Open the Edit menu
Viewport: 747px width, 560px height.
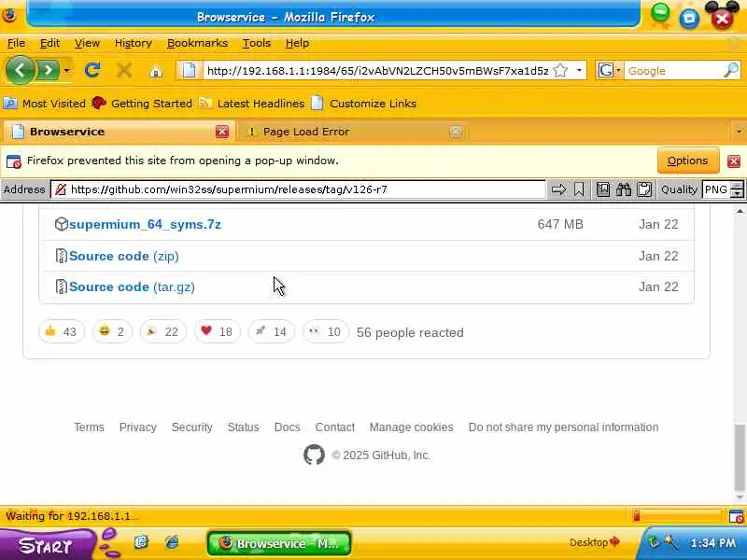tap(49, 43)
